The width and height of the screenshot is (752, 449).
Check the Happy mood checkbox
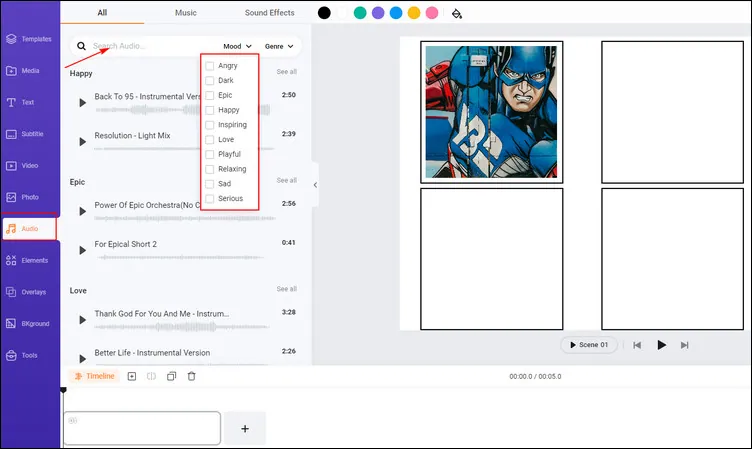(210, 110)
